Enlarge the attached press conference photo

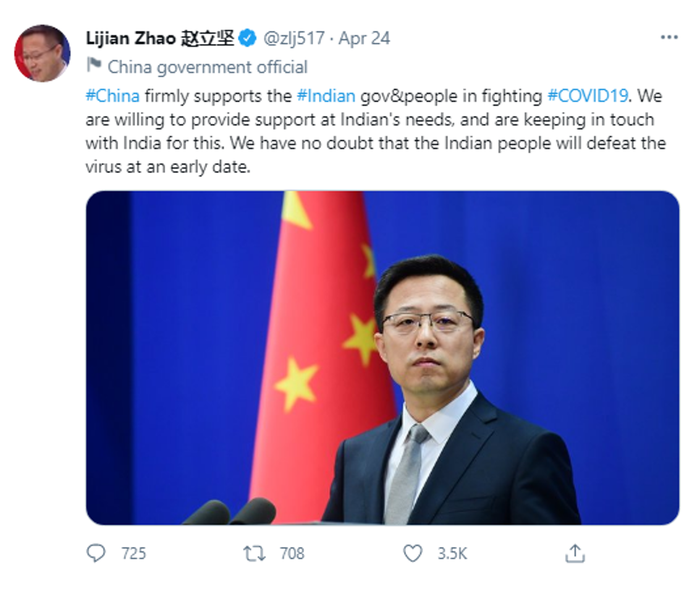(382, 358)
